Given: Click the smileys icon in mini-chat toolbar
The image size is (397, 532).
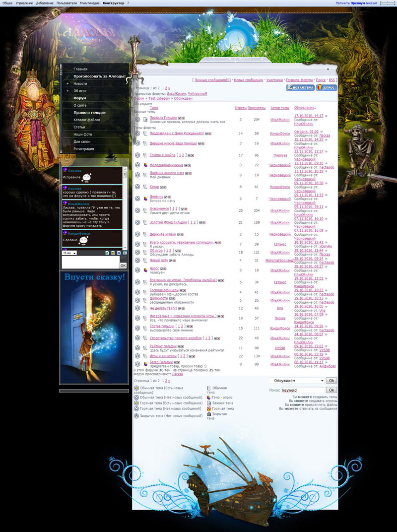Looking at the screenshot, I should (113, 253).
